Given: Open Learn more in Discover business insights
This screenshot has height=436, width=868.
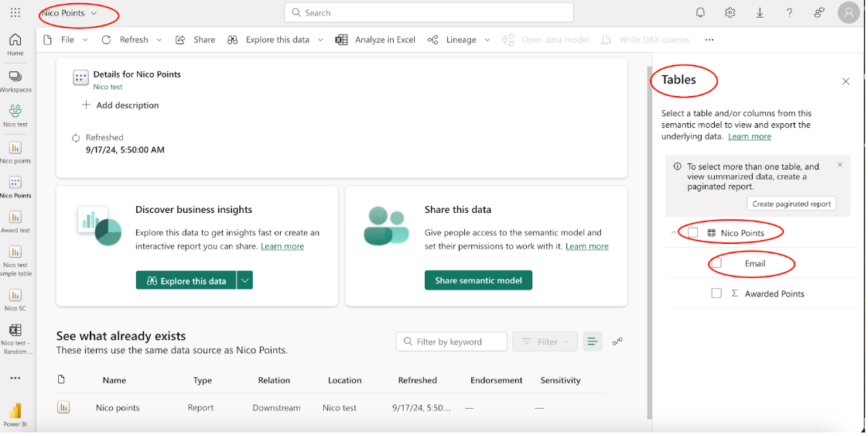Looking at the screenshot, I should click(x=282, y=246).
